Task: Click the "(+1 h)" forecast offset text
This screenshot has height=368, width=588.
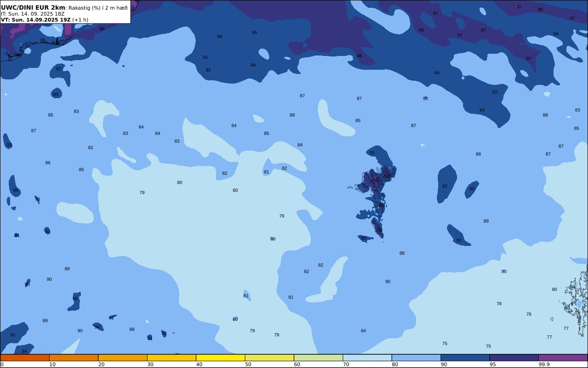Action: [80, 20]
